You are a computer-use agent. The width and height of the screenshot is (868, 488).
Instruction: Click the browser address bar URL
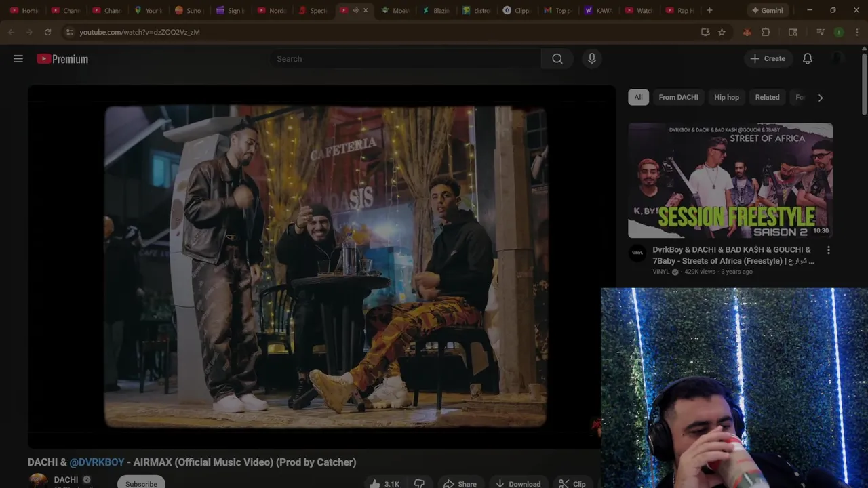[x=140, y=32]
